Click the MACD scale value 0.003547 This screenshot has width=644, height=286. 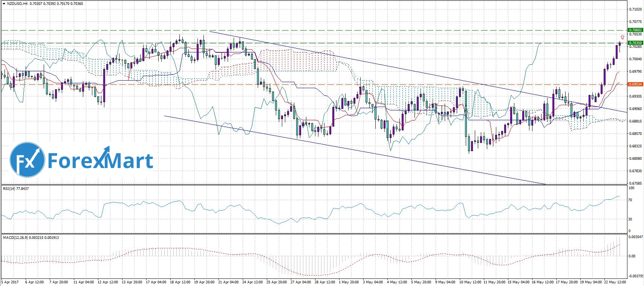click(636, 237)
